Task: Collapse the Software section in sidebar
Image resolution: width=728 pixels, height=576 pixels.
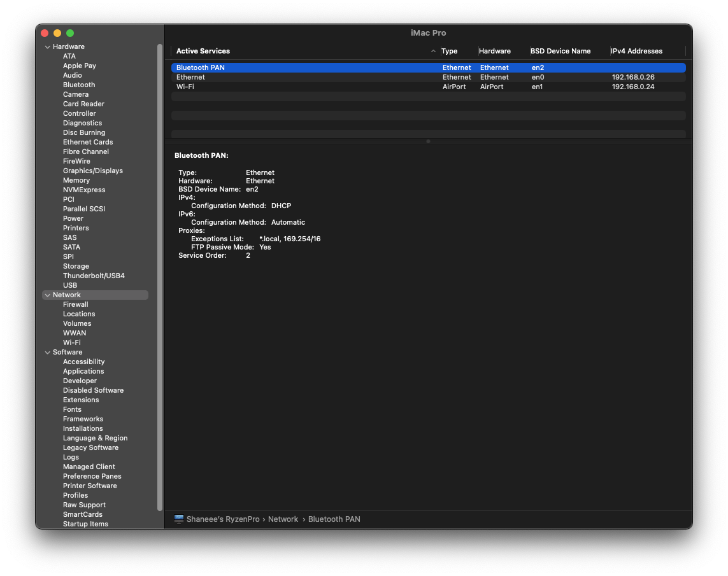Action: click(47, 353)
